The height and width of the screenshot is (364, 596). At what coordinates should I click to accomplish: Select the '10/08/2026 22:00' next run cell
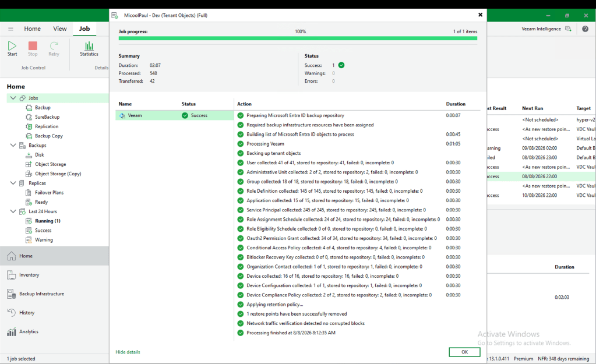[539, 195]
